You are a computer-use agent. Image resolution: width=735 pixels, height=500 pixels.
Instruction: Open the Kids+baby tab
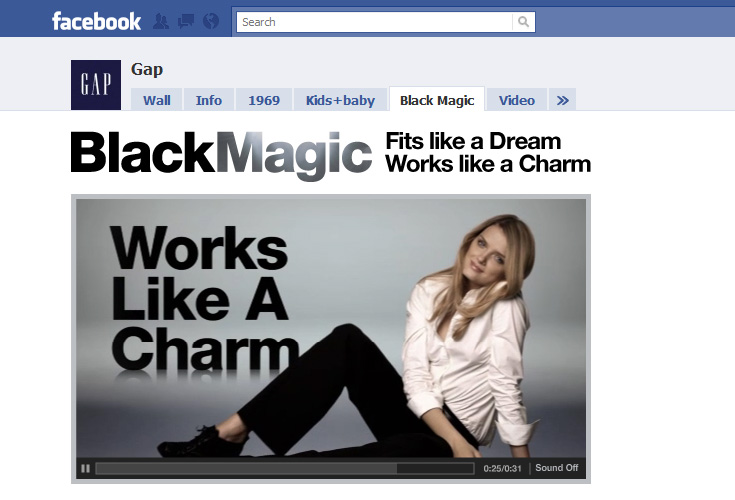click(340, 100)
